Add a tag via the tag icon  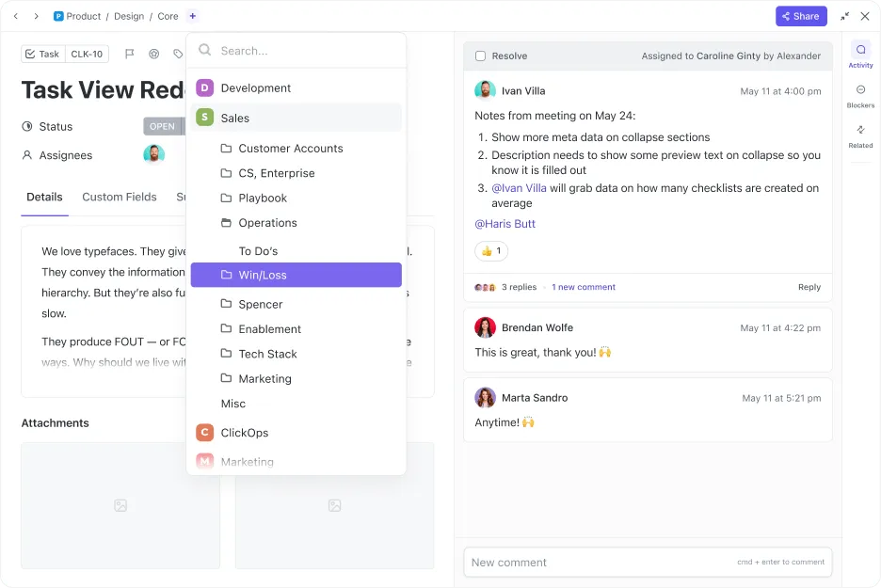(x=178, y=54)
